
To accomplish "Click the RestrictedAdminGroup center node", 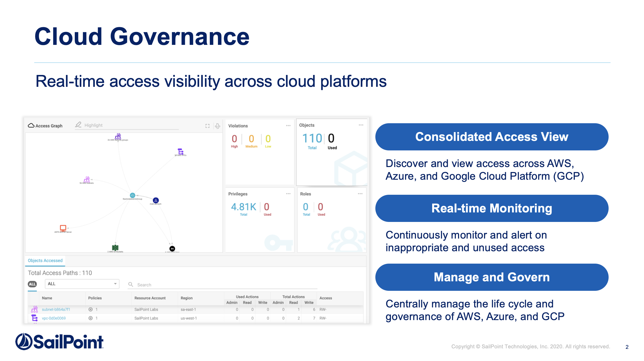I will coord(133,195).
